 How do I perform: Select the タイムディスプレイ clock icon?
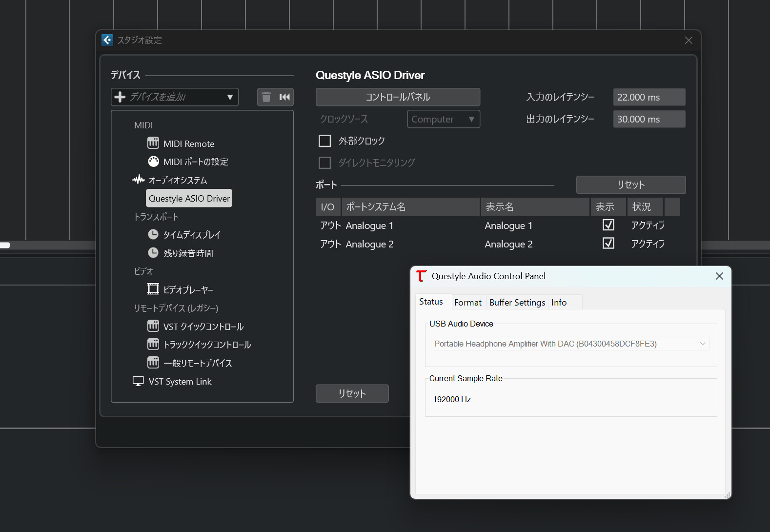pos(153,234)
